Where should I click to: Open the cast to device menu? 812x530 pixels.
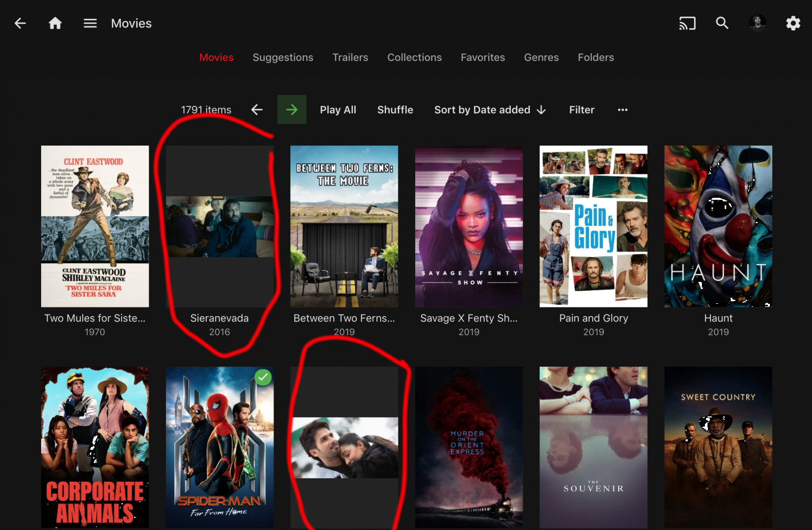687,23
